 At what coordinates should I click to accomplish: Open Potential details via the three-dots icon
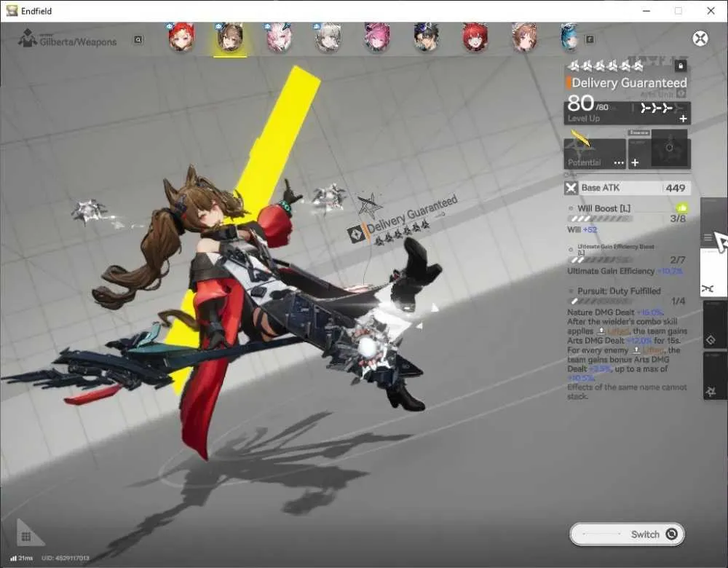pos(619,162)
